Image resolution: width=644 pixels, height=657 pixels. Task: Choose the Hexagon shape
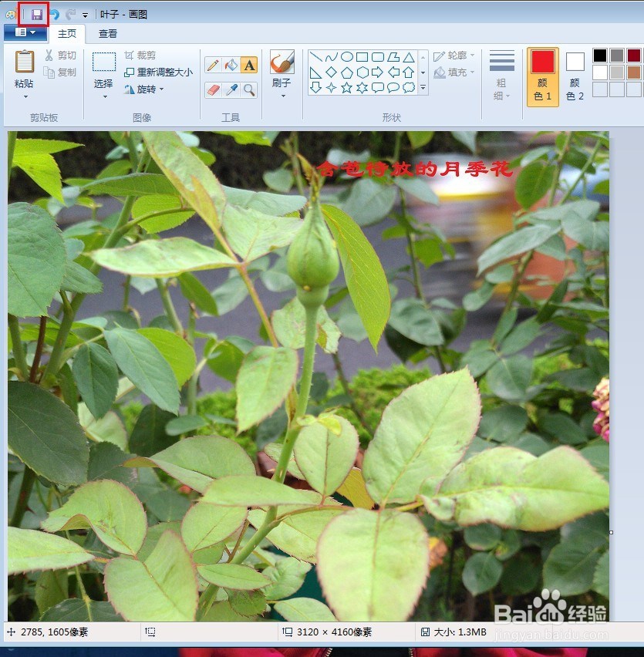click(x=362, y=72)
